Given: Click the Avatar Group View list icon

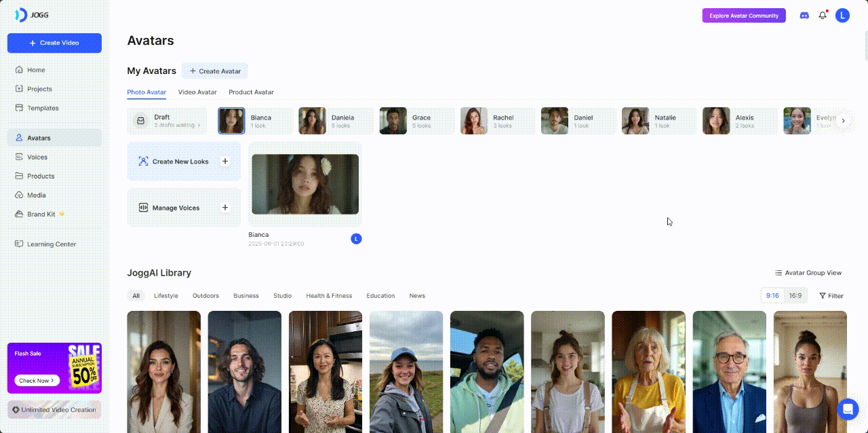Looking at the screenshot, I should 778,273.
